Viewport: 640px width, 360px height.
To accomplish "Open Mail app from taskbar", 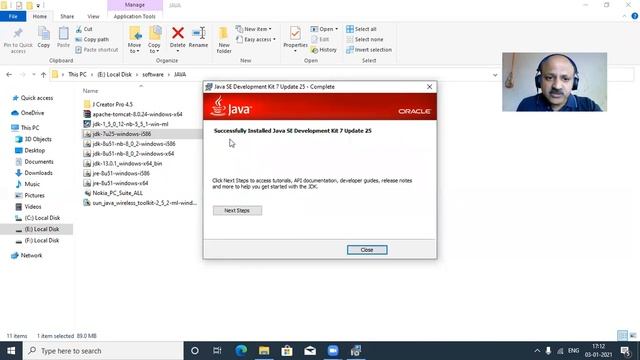I will [x=310, y=351].
